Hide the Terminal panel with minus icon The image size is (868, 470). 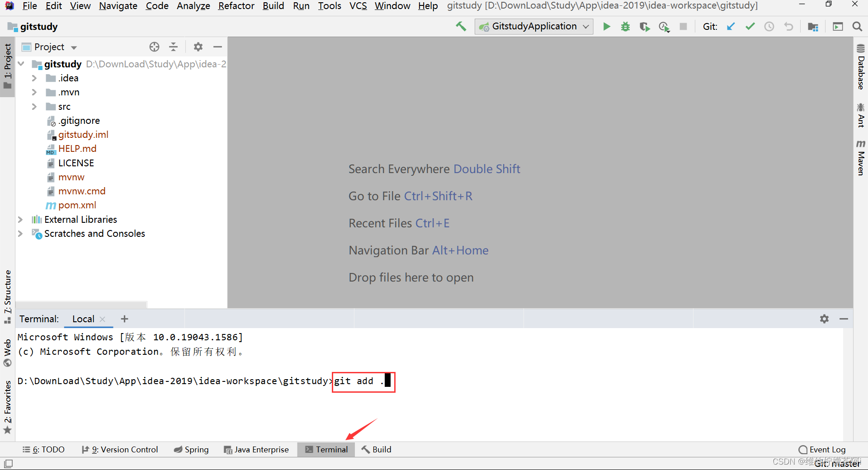[844, 319]
